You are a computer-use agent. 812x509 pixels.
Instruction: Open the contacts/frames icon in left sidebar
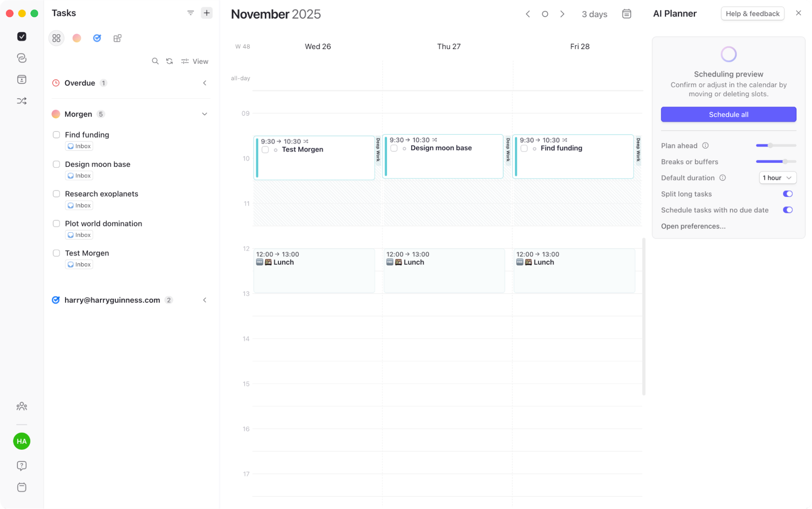click(22, 79)
